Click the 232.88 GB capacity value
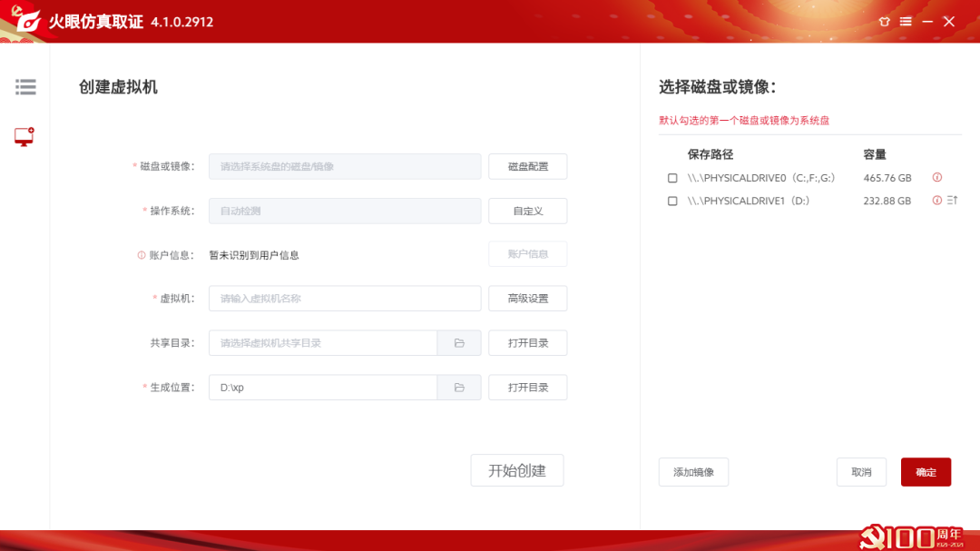This screenshot has width=980, height=551. (887, 201)
